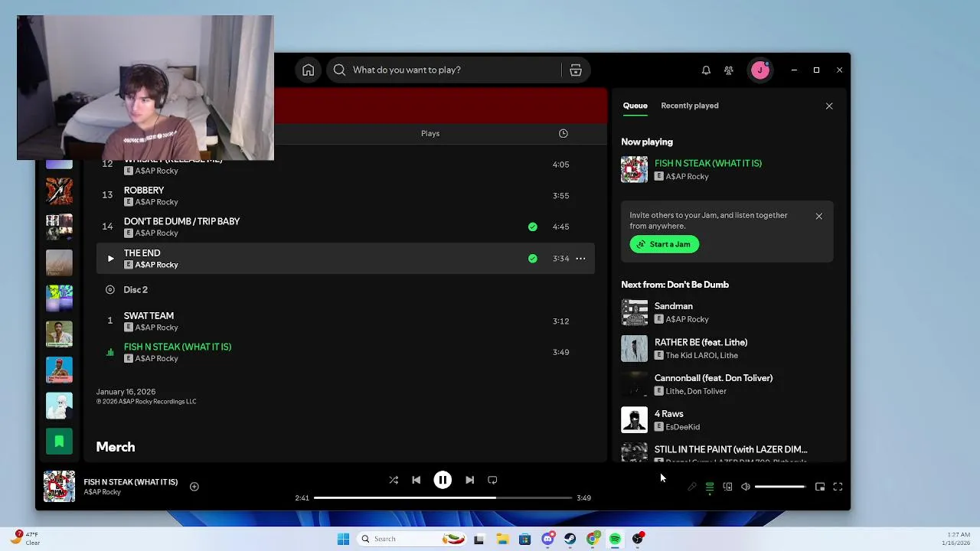Skip to previous track
This screenshot has height=551, width=980.
pyautogui.click(x=416, y=480)
